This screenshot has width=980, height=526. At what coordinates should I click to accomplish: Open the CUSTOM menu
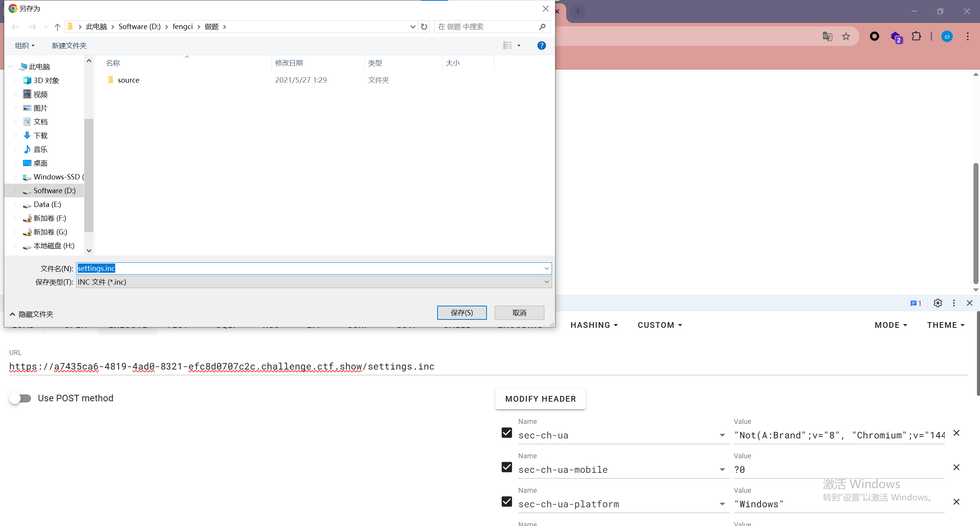(x=660, y=325)
